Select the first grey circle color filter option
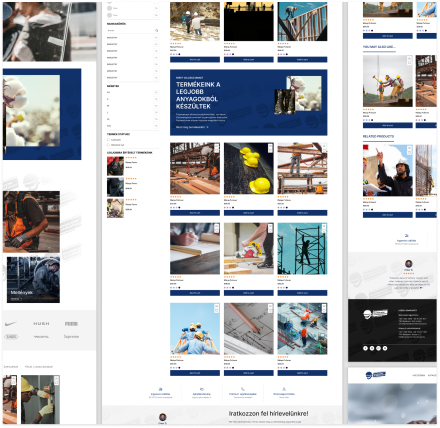 click(x=109, y=8)
